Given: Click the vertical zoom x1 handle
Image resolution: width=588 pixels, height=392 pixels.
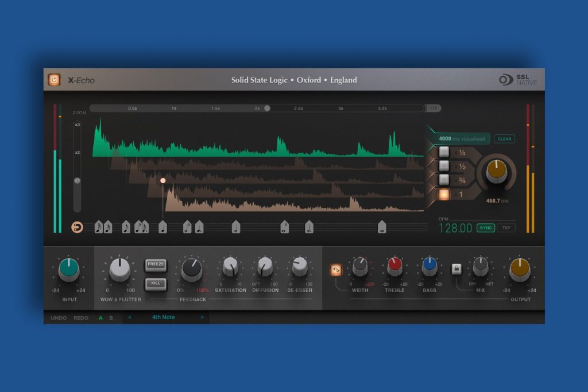Looking at the screenshot, I should pyautogui.click(x=77, y=181).
